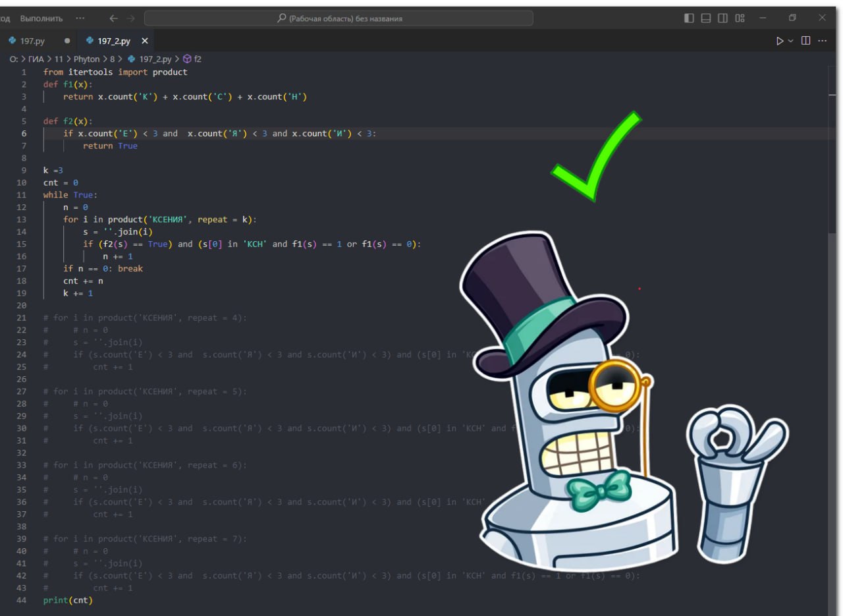This screenshot has width=843, height=616.
Task: Open the Выполнить menu
Action: coord(41,18)
